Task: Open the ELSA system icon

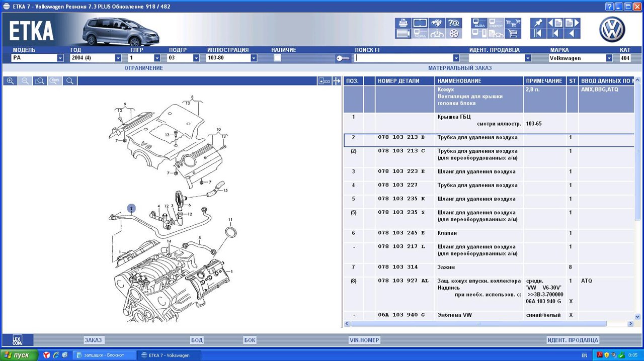Action: click(479, 23)
